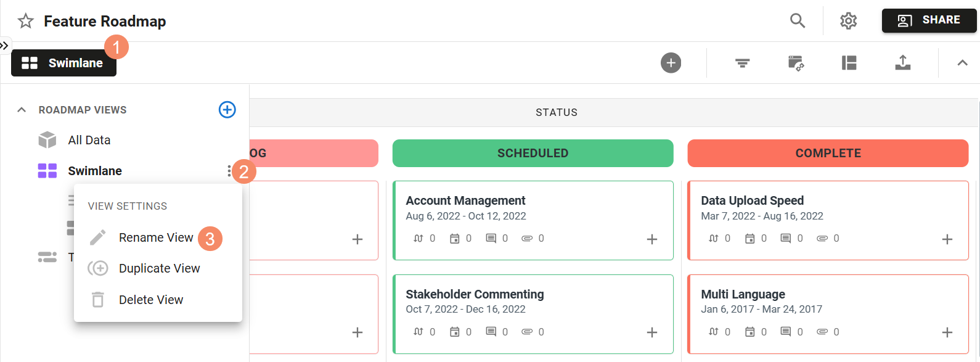
Task: Expand the Data Upload Speed card plus
Action: pyautogui.click(x=947, y=239)
